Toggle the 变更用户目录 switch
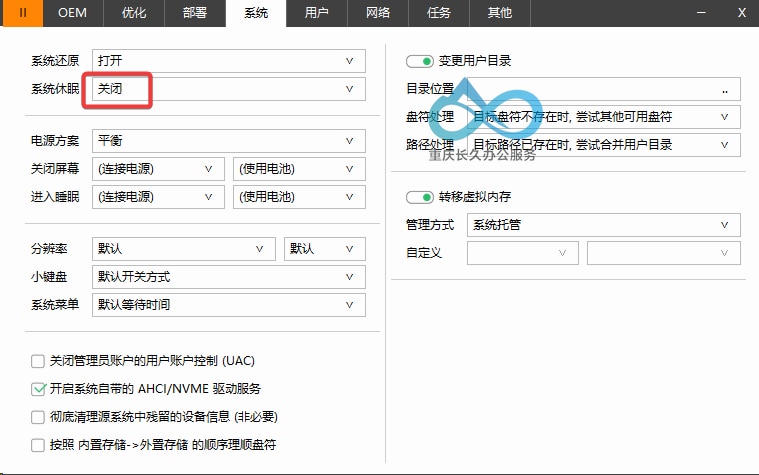The height and width of the screenshot is (475, 759). (x=420, y=61)
